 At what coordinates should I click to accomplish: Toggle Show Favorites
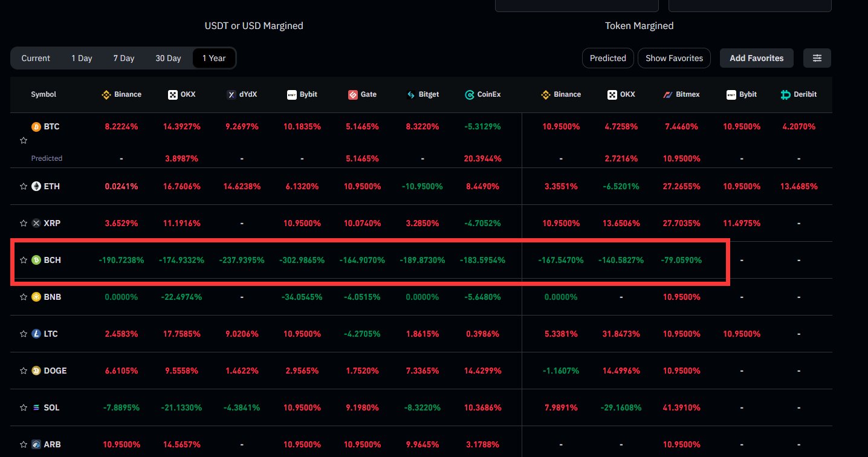[674, 58]
